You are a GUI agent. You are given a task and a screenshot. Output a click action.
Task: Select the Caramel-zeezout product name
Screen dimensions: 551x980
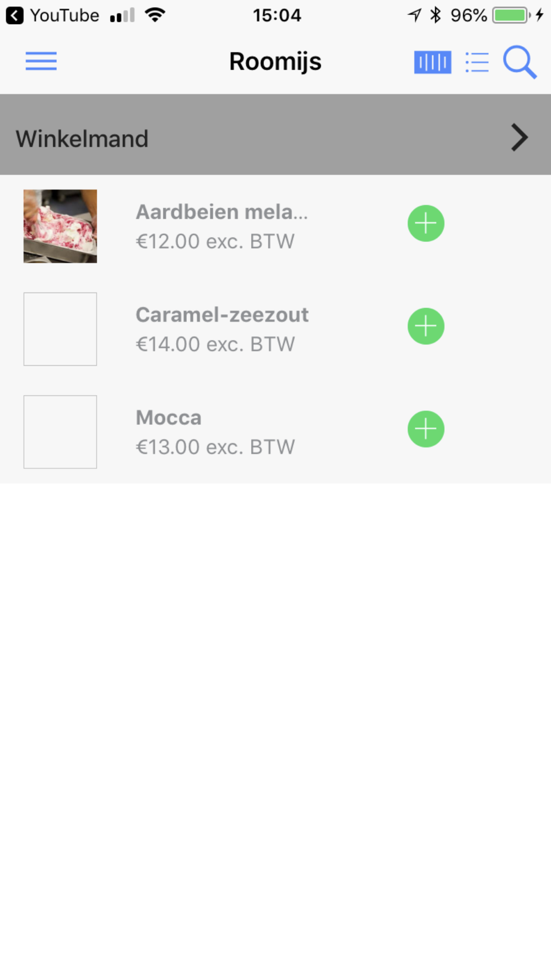pyautogui.click(x=222, y=315)
